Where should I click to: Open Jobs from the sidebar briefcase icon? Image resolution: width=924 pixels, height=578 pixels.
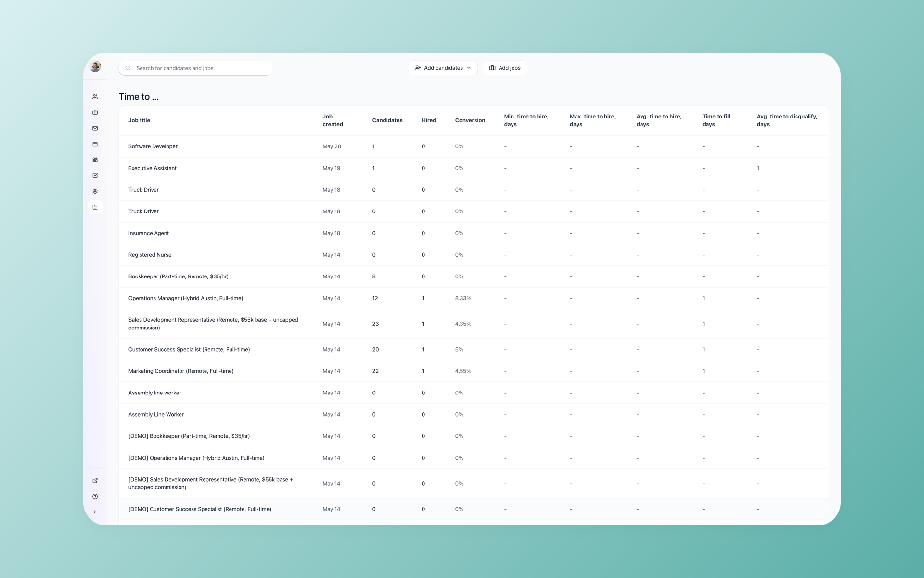tap(95, 112)
